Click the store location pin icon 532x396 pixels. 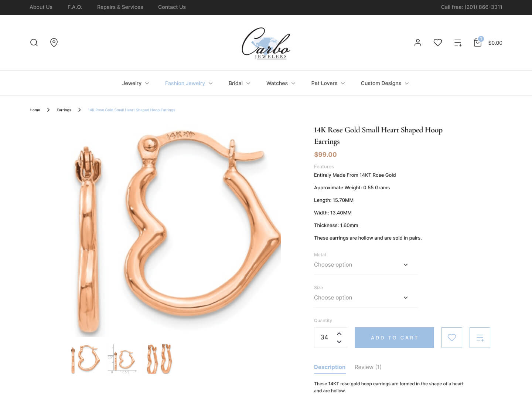point(54,43)
